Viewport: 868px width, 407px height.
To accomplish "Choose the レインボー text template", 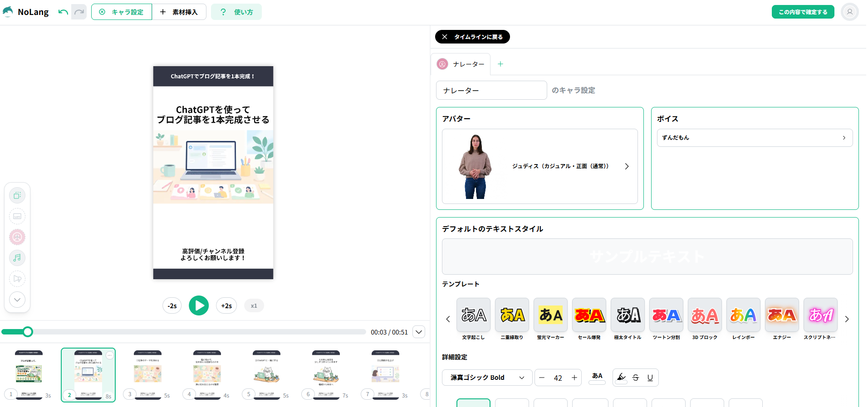I will click(x=743, y=319).
